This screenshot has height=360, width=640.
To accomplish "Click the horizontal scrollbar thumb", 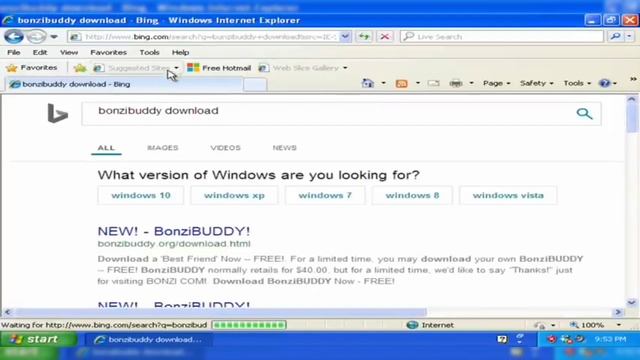I will [x=220, y=312].
